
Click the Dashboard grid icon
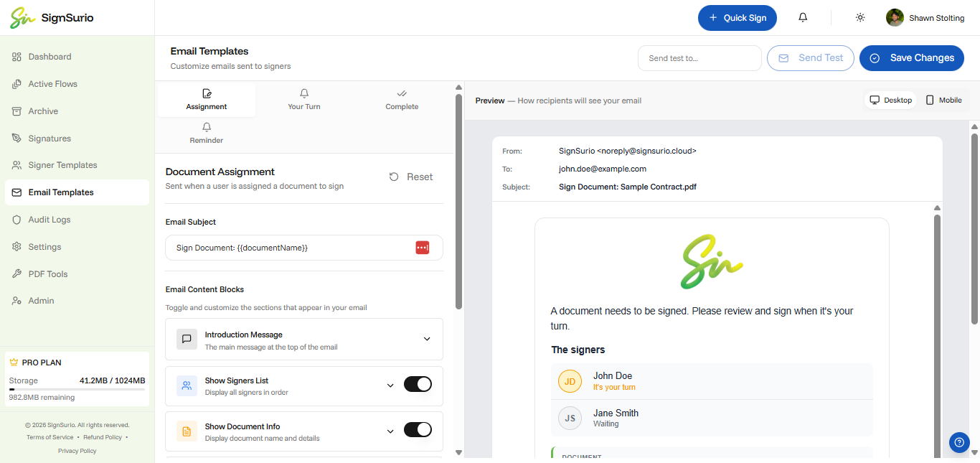pyautogui.click(x=17, y=57)
